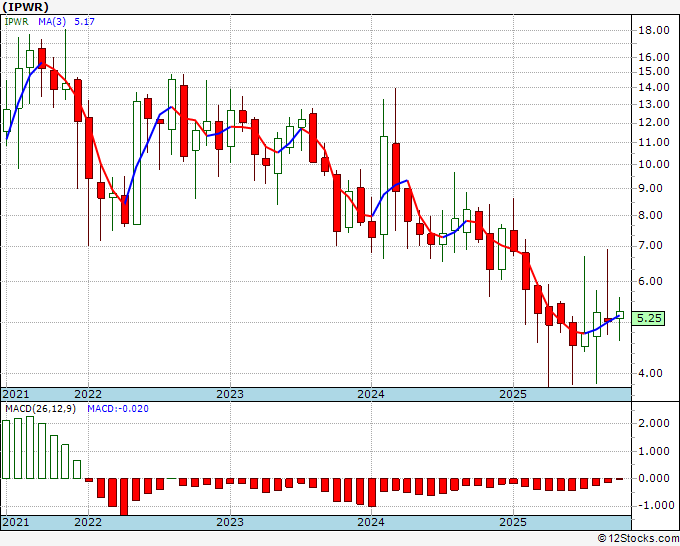This screenshot has height=546, width=680.
Task: Click the 15.00 price axis label
Action: pyautogui.click(x=654, y=72)
